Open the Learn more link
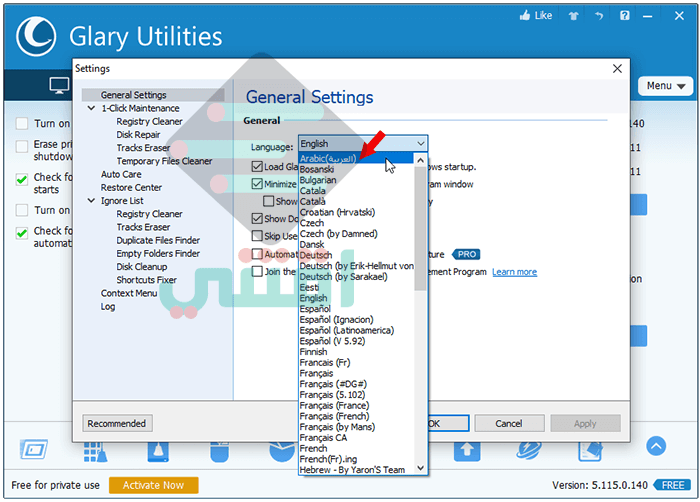Viewport: 700px width, 502px height. (x=514, y=272)
